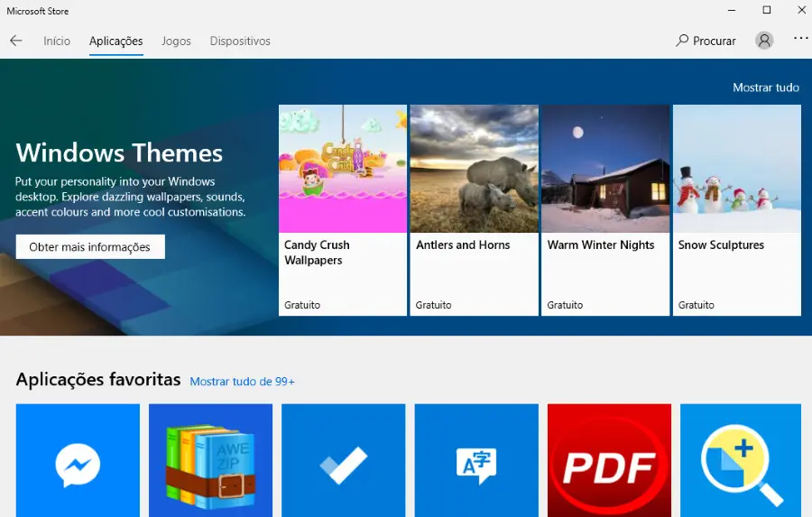Open Candy Crush Wallpapers theme thumbnail
This screenshot has height=517, width=812.
343,169
